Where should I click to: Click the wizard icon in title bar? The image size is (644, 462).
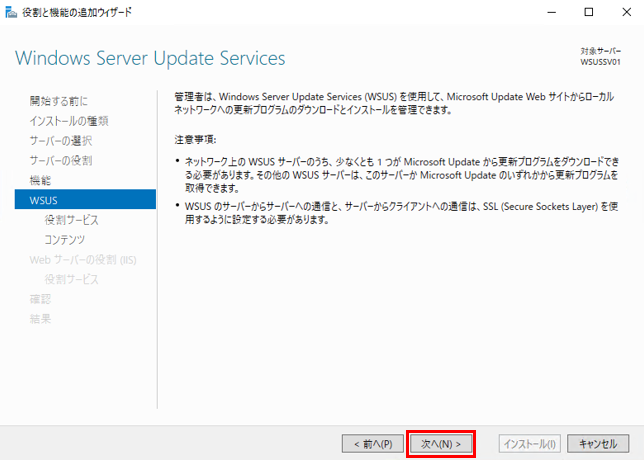pyautogui.click(x=11, y=12)
